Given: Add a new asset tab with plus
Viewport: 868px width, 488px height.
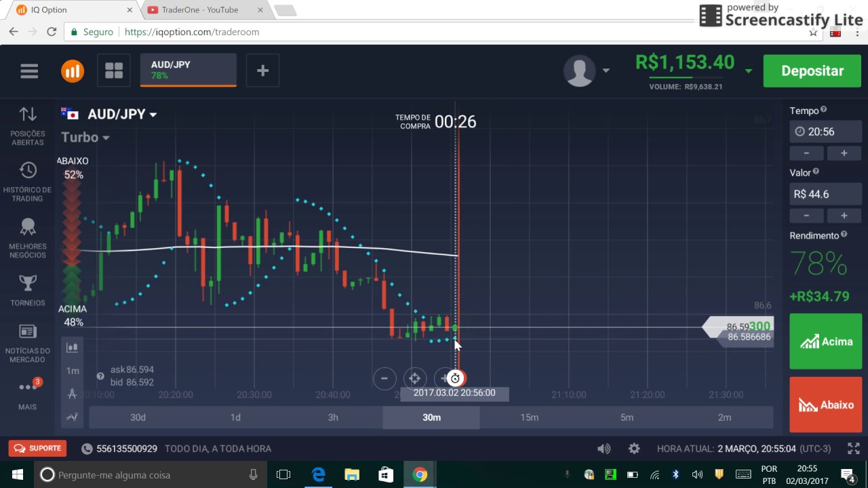Looking at the screenshot, I should (262, 71).
